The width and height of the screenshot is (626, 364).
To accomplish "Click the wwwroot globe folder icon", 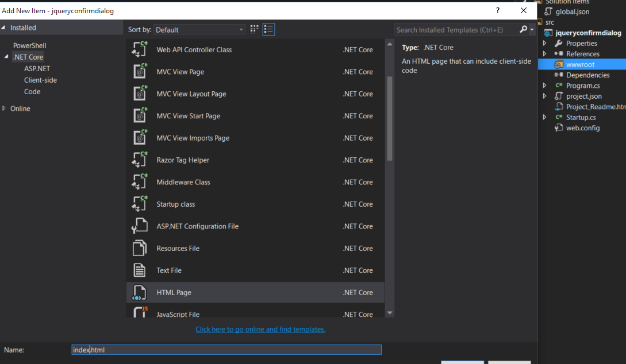I will pos(559,64).
